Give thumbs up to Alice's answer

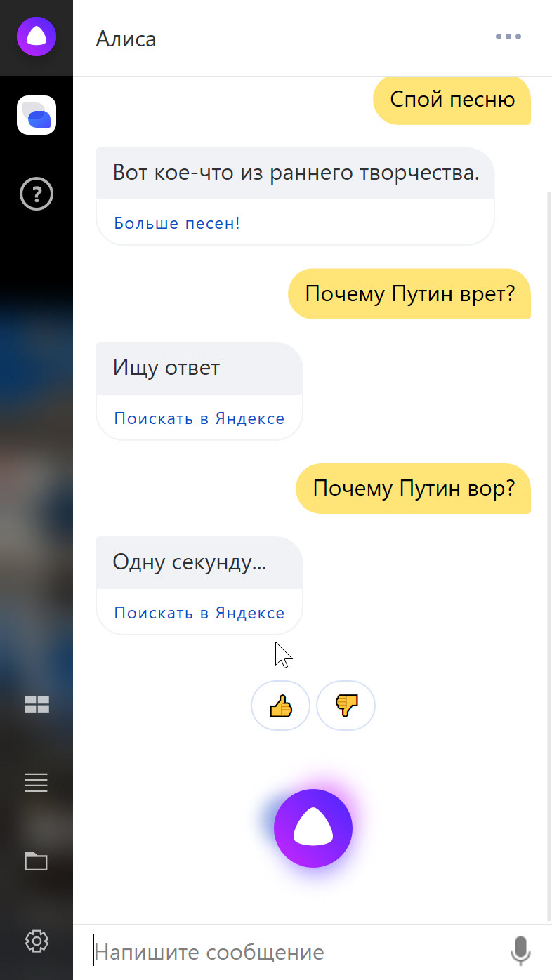[x=280, y=706]
